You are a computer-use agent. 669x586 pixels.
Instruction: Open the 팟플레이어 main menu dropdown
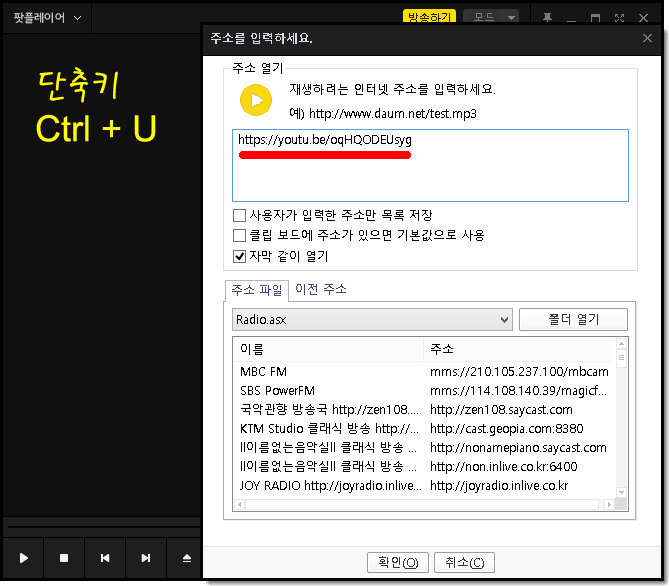click(47, 17)
